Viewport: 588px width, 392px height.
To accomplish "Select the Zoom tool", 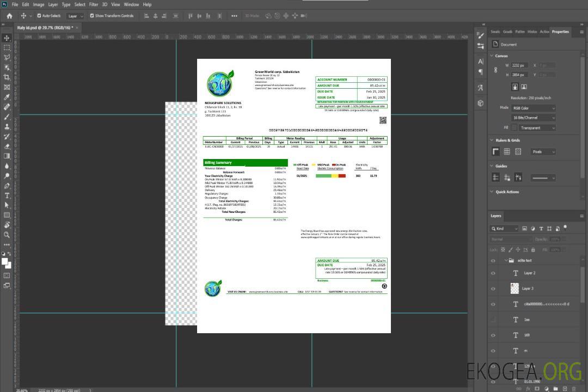I will point(7,235).
